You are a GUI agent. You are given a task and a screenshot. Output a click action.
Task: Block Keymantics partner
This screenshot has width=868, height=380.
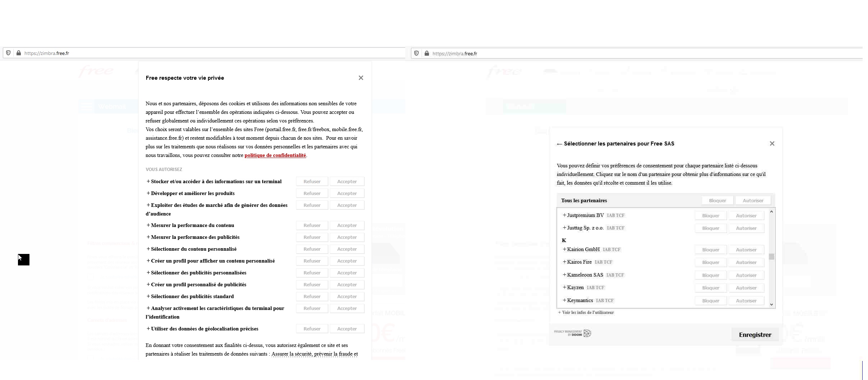(711, 301)
